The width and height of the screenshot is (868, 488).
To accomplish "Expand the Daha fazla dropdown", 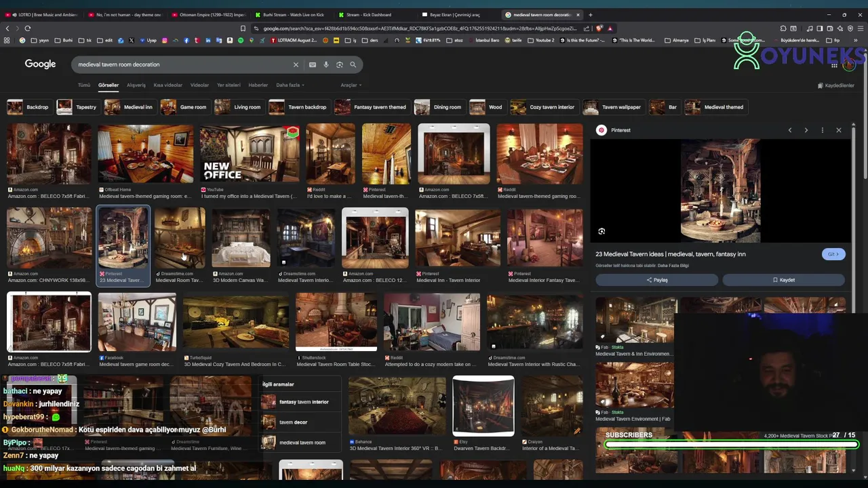I will coord(290,85).
